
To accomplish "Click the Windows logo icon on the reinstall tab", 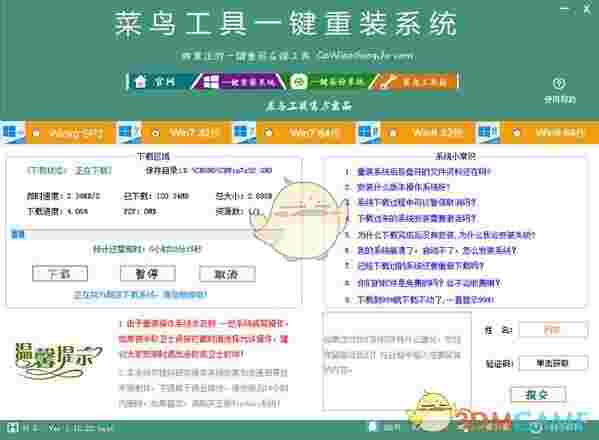I will tap(211, 81).
